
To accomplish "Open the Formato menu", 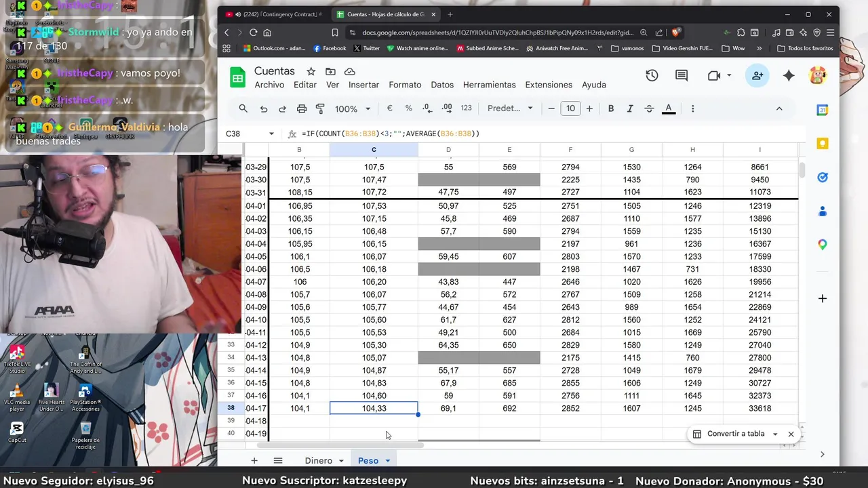I will point(405,85).
